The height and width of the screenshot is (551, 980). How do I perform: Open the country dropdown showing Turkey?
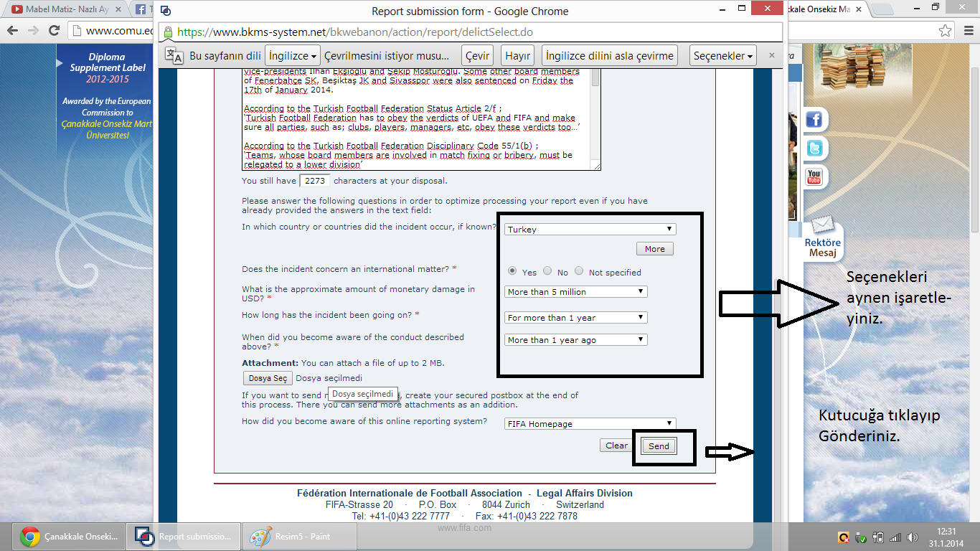click(x=590, y=230)
